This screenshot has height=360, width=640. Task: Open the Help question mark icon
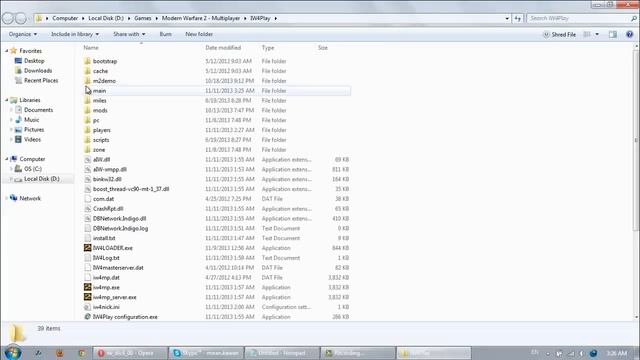(x=629, y=34)
